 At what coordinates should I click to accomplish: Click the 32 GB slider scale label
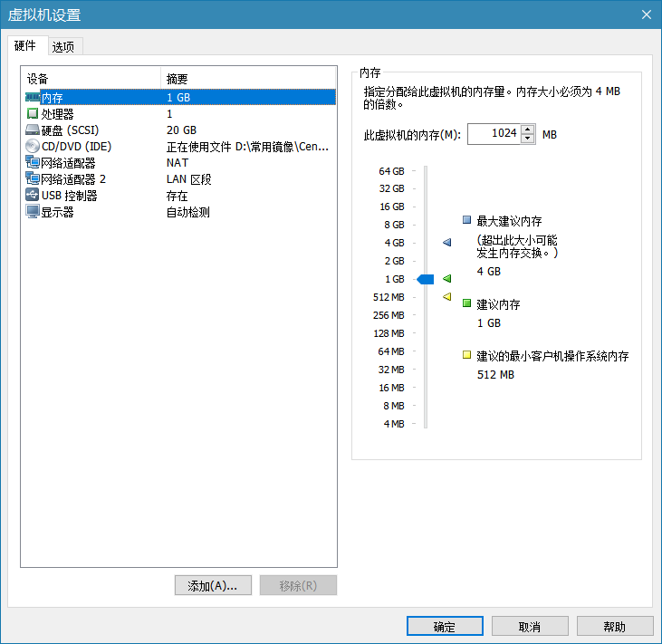[x=391, y=188]
